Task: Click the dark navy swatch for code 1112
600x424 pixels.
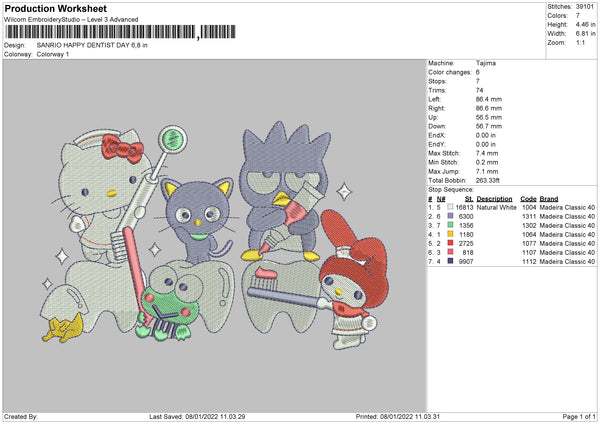Action: (x=450, y=261)
